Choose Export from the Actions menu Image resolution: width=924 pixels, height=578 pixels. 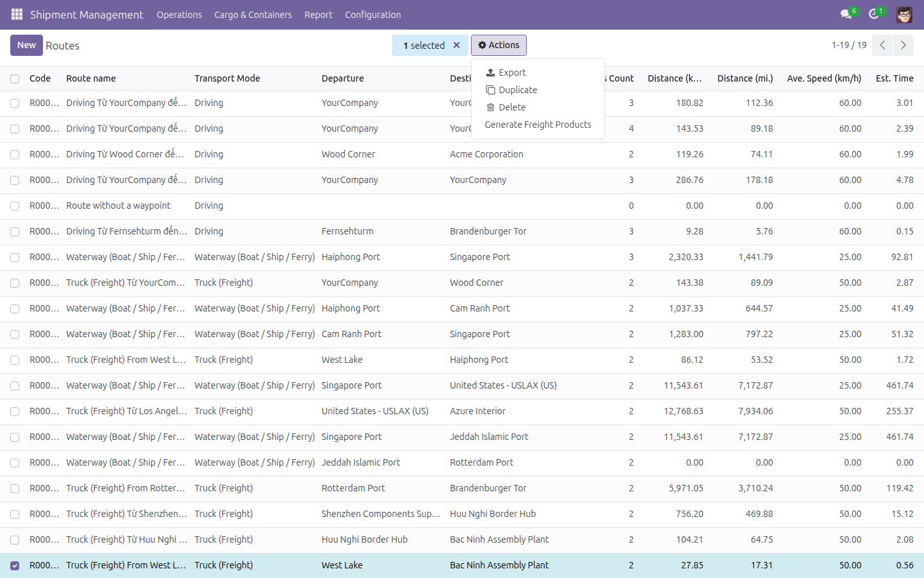pos(538,73)
